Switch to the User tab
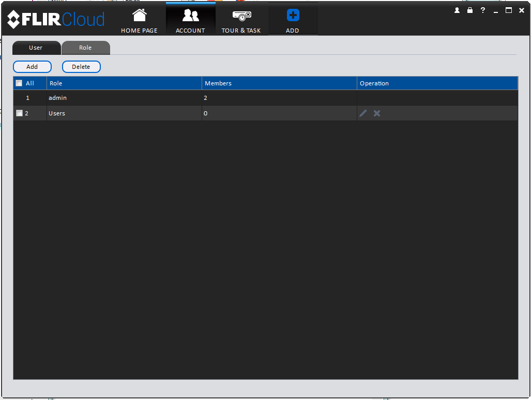 [37, 48]
